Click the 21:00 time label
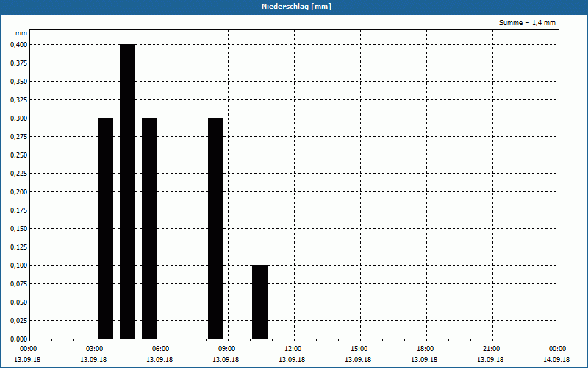Viewport: 588px width, 368px height. tap(492, 349)
